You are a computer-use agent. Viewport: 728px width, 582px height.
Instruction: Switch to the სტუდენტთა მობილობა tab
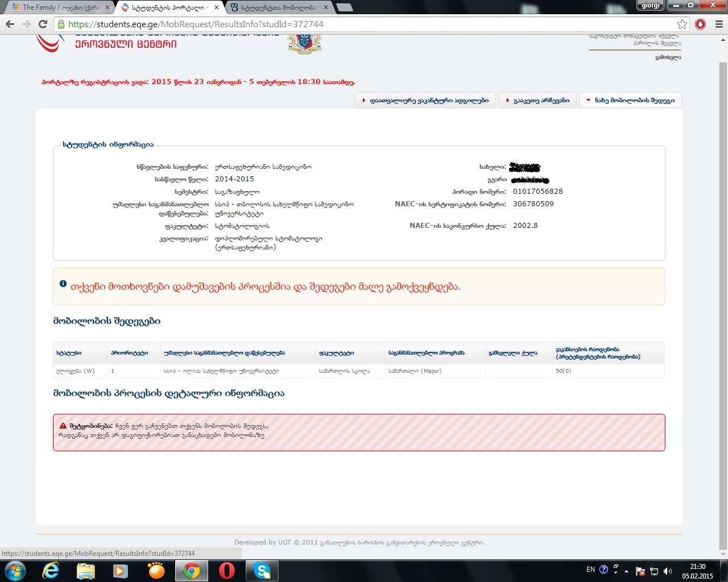279,7
